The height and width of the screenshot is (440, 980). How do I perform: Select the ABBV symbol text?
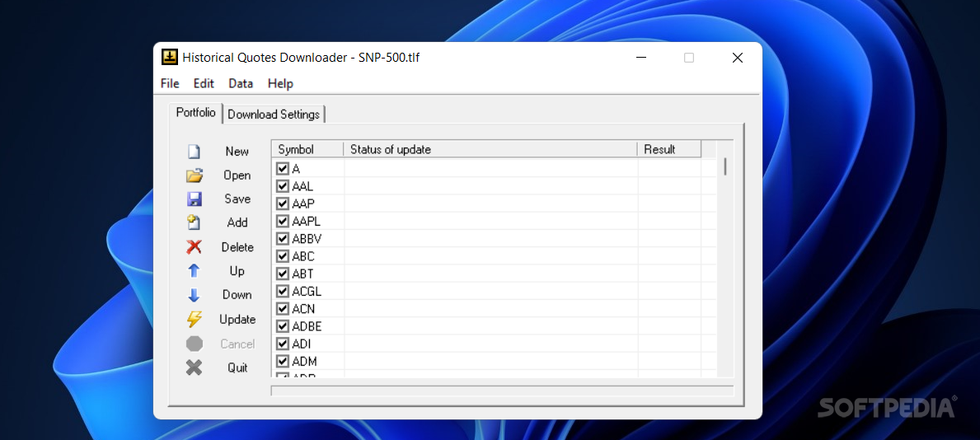(307, 239)
